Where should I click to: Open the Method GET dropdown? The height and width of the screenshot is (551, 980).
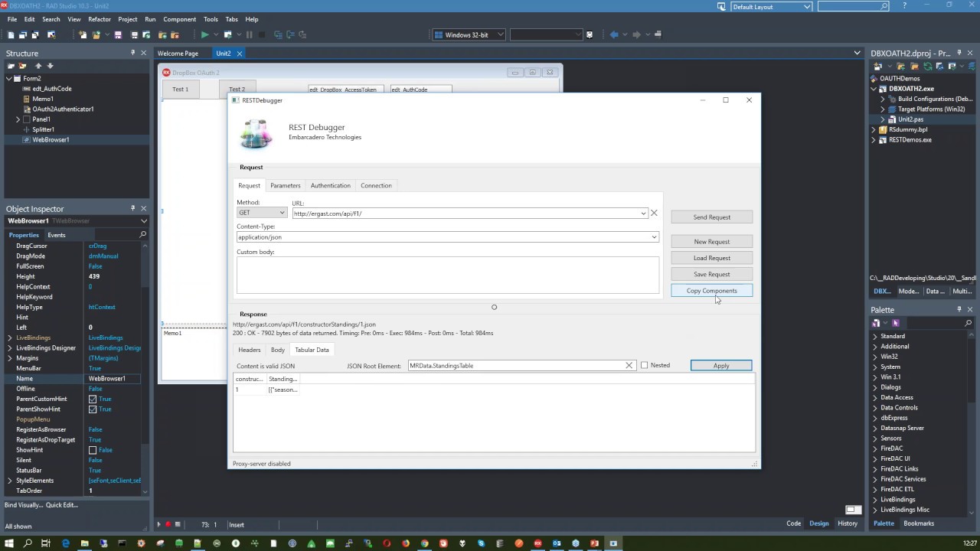click(282, 213)
